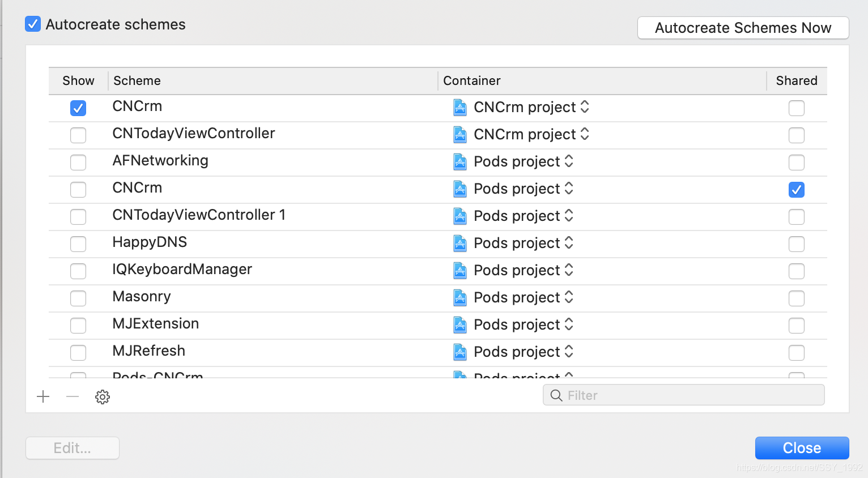Open the gear actions menu
The height and width of the screenshot is (478, 868).
coord(103,396)
